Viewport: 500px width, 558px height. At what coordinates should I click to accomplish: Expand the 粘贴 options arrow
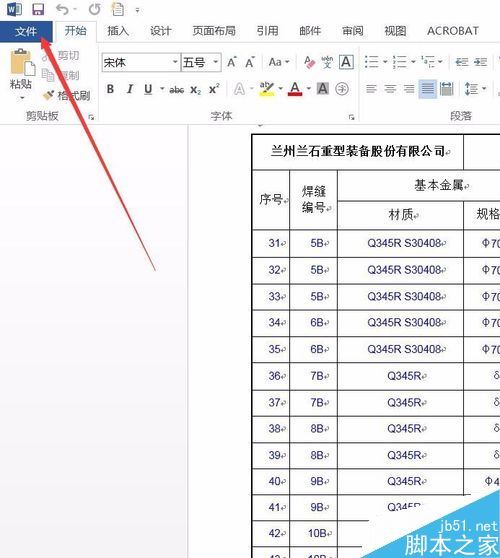click(x=22, y=98)
